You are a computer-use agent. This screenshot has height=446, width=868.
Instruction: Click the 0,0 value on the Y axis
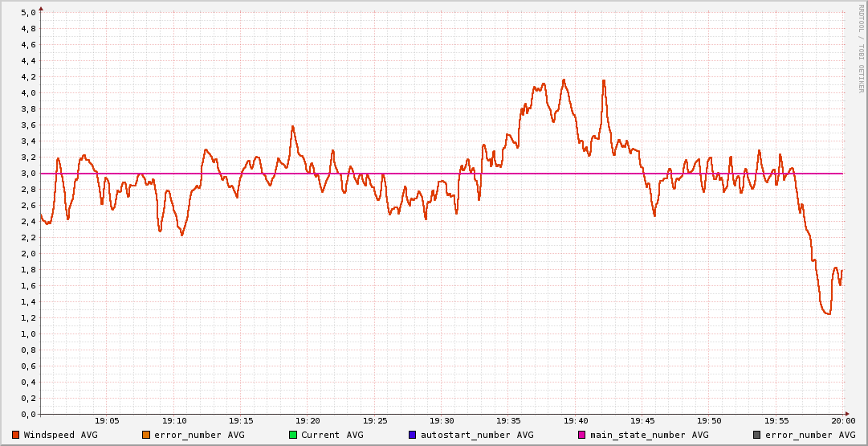coord(27,415)
